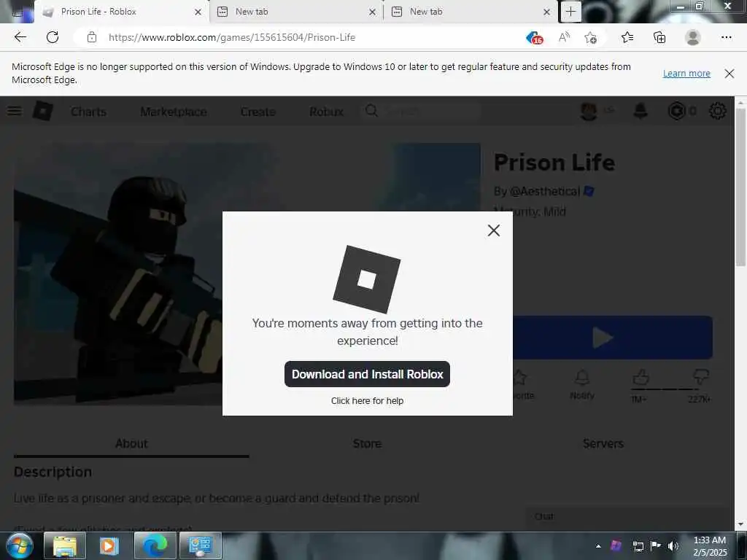Open Roblox notifications bell
Screen dimensions: 747x560
tap(640, 111)
